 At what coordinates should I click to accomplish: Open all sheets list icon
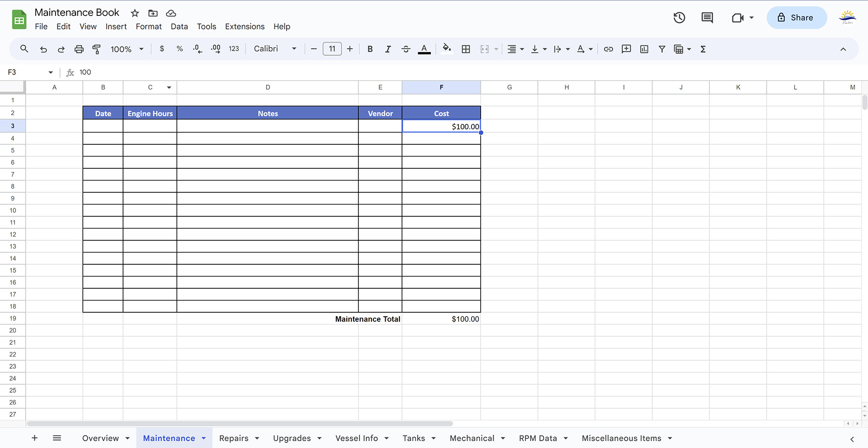pyautogui.click(x=57, y=438)
